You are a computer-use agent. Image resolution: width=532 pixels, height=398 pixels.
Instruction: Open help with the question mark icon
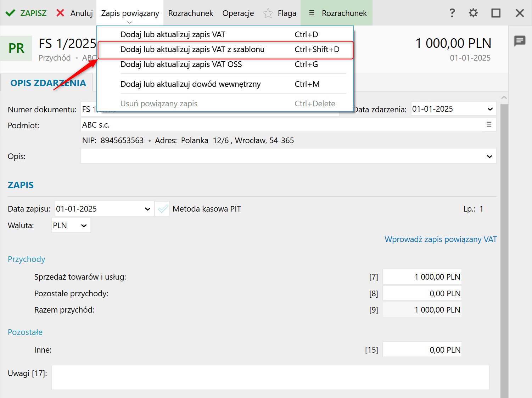452,13
